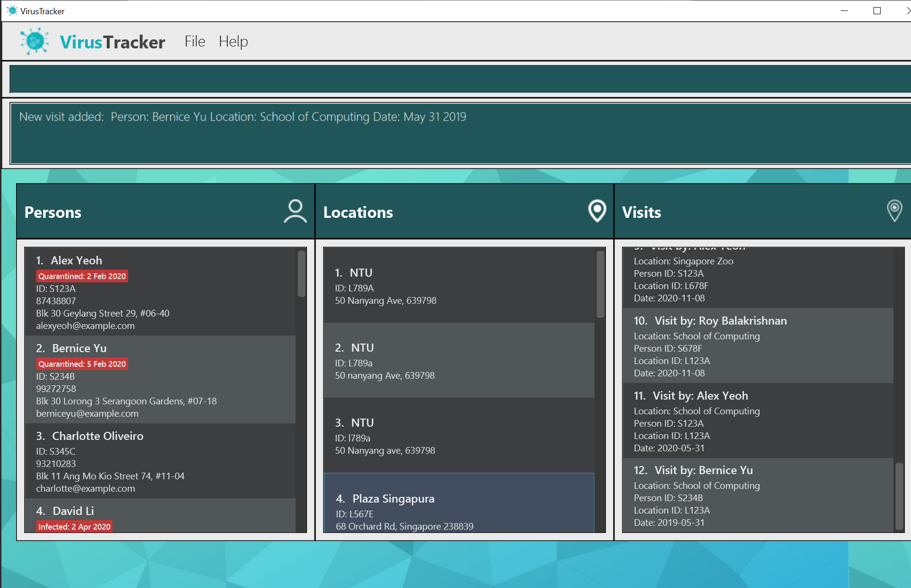Select the Charlotte Oliveiro person entry
911x588 pixels.
click(161, 461)
